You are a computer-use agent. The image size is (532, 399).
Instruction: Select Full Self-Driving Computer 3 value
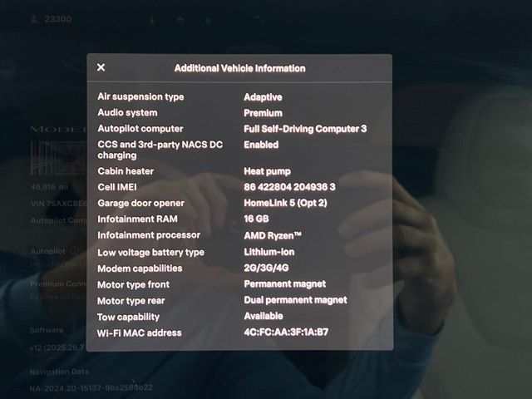click(x=304, y=129)
